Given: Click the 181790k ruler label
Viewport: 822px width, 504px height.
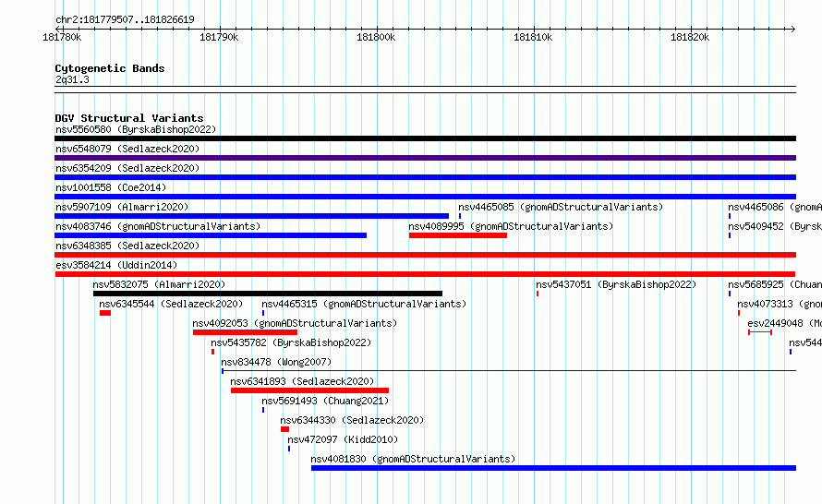Looking at the screenshot, I should point(219,37).
